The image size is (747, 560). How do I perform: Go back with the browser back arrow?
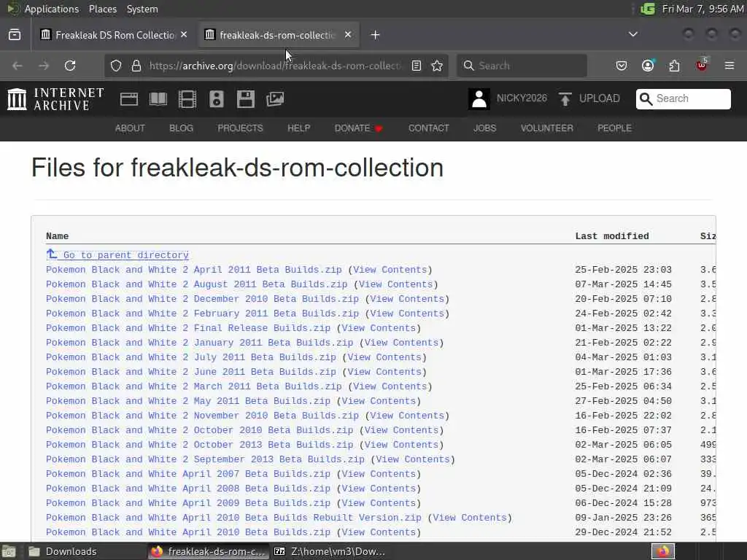point(18,65)
